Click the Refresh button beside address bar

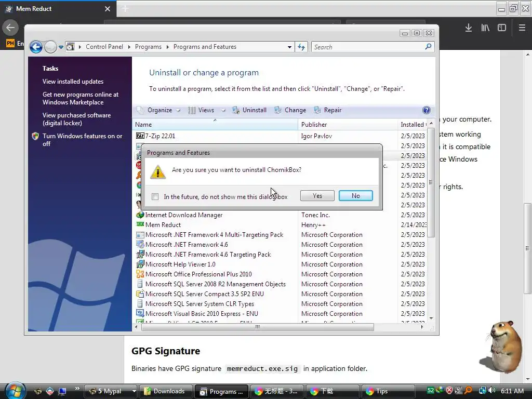pyautogui.click(x=301, y=47)
